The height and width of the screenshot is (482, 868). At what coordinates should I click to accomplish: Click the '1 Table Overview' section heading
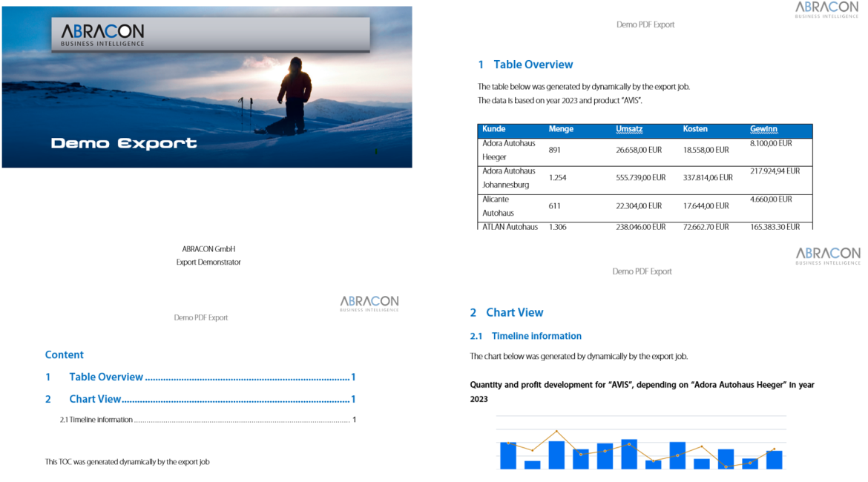(x=525, y=65)
